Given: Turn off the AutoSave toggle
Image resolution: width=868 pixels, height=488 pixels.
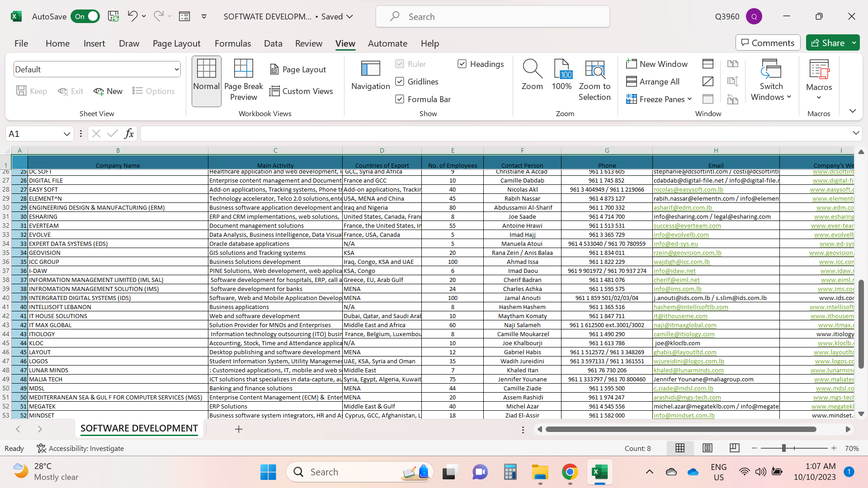Looking at the screenshot, I should (85, 16).
